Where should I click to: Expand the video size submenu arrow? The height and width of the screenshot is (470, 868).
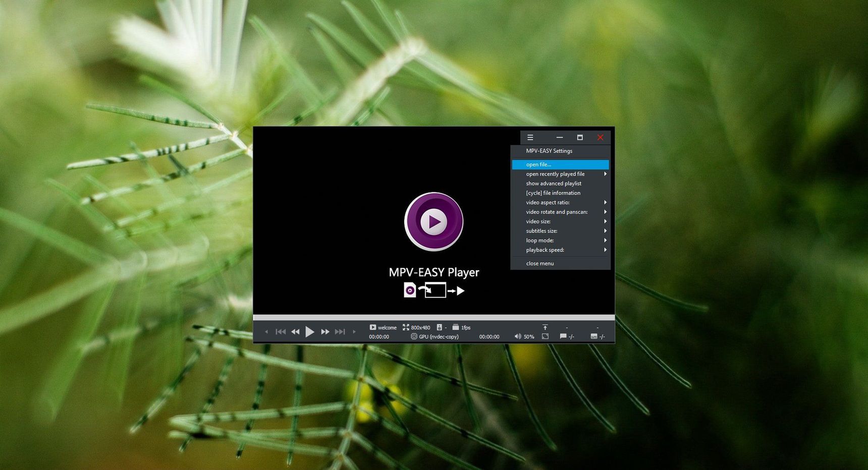(605, 221)
